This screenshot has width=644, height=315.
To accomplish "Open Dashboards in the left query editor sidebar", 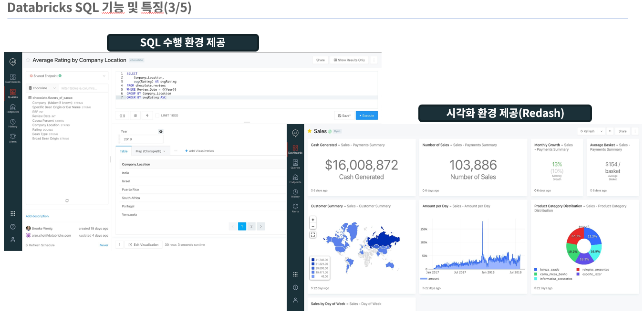I will (x=13, y=78).
